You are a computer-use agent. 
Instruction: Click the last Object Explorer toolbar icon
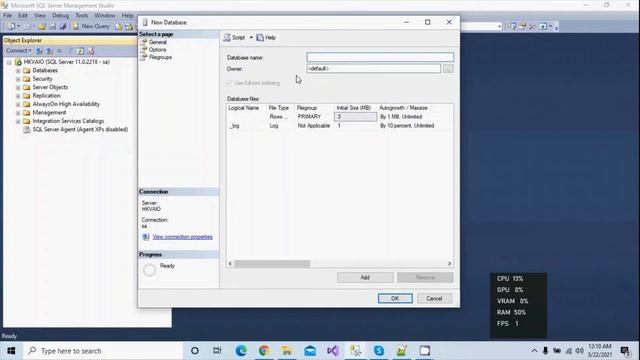pyautogui.click(x=91, y=51)
